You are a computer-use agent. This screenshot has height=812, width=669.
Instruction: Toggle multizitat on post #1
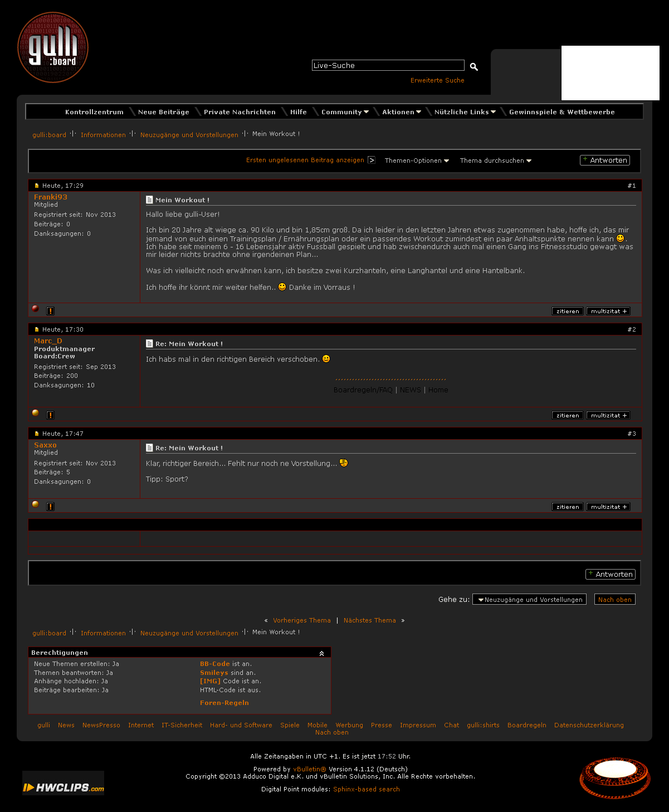coord(608,312)
